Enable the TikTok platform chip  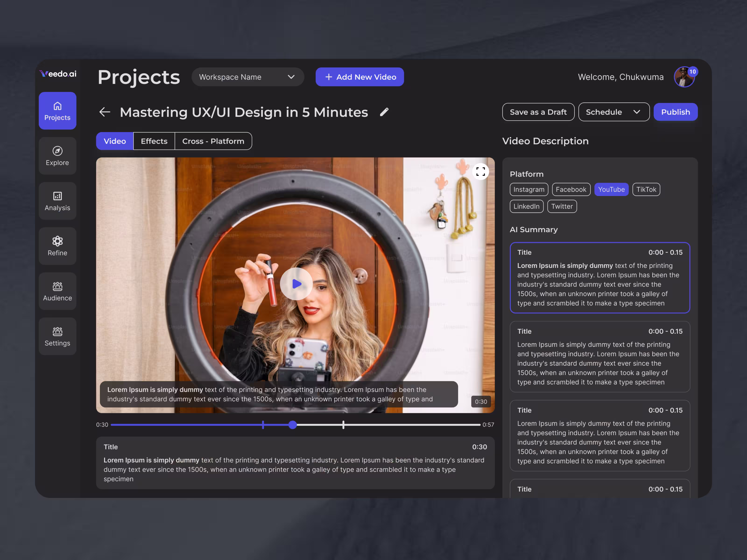click(x=646, y=189)
